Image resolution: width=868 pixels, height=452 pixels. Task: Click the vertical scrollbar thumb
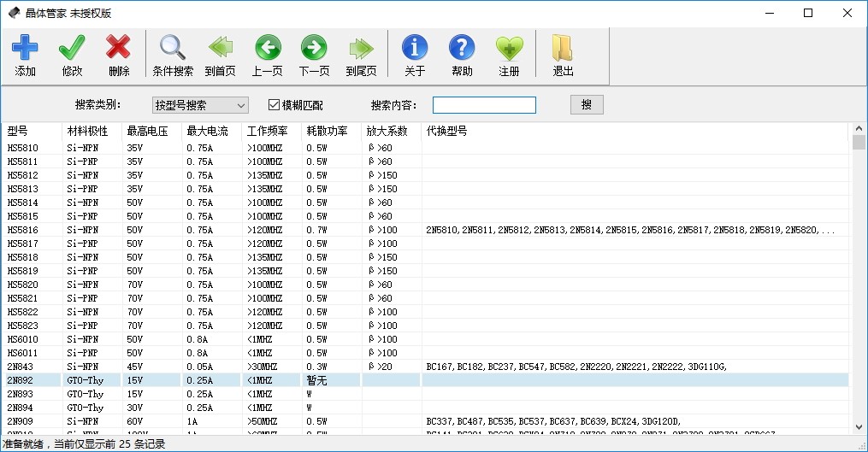click(x=859, y=142)
